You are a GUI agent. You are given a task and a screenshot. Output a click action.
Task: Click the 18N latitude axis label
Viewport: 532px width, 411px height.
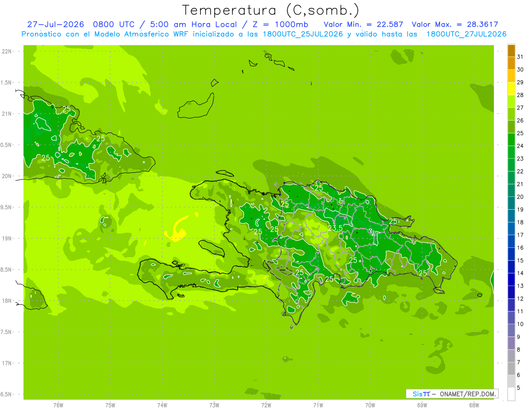8,301
